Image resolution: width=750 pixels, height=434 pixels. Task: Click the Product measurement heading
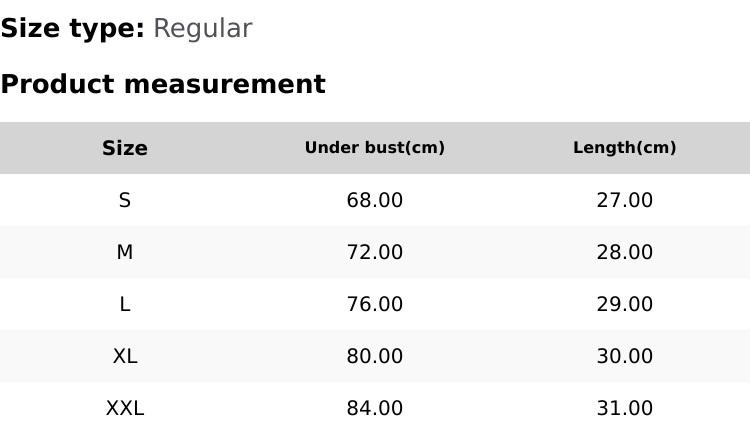[x=163, y=84]
